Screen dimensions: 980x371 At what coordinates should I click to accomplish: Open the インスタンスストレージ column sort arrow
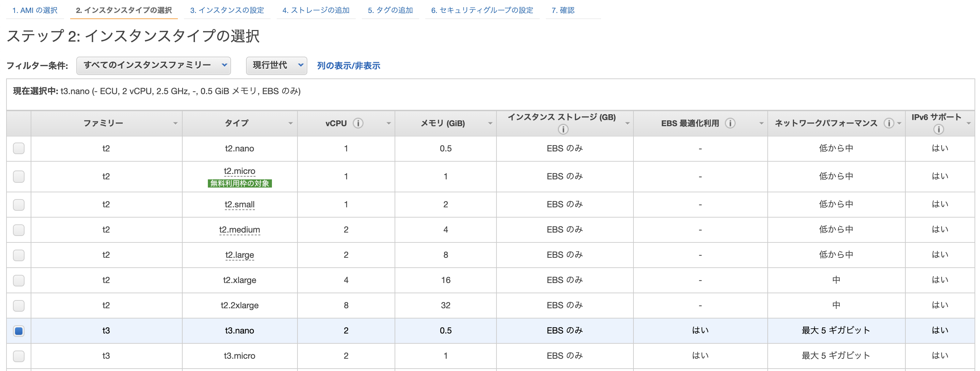[627, 123]
